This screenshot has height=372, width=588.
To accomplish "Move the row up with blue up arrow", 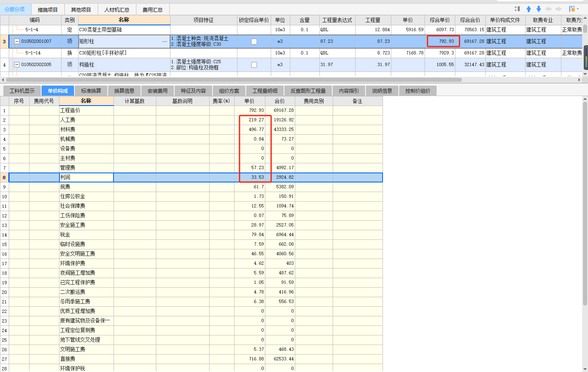I will (529, 9).
